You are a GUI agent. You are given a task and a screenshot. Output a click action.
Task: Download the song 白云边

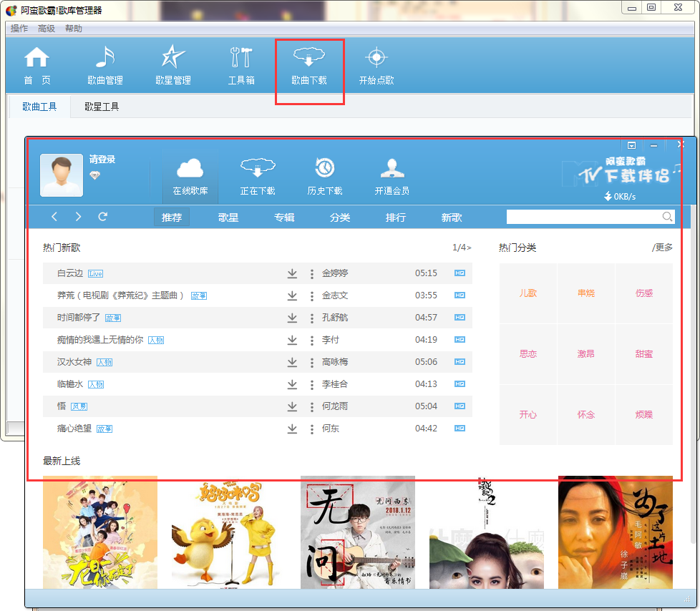pyautogui.click(x=292, y=273)
